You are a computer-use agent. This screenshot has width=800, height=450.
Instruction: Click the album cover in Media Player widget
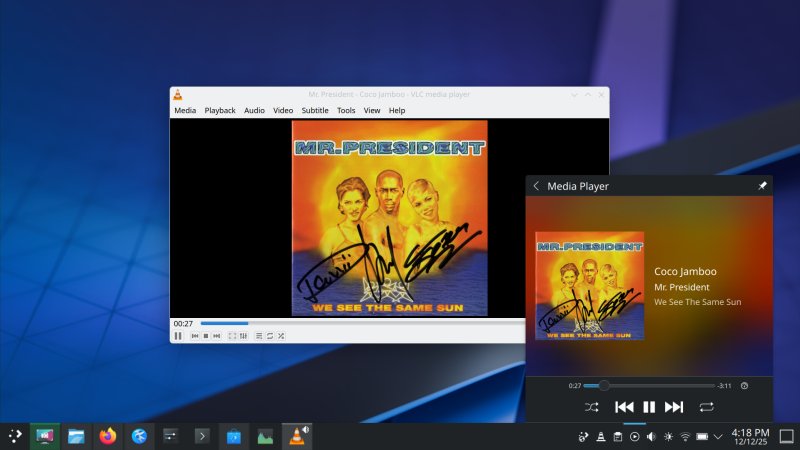589,286
